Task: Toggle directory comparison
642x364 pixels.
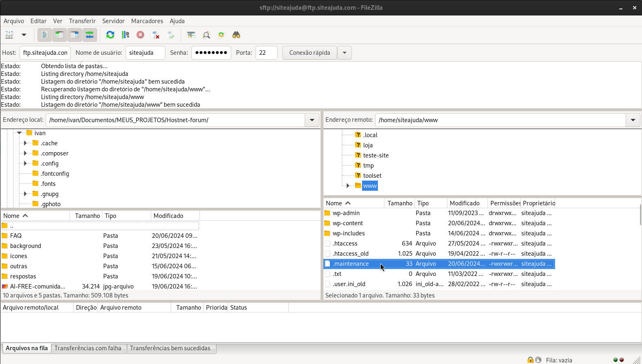Action: pyautogui.click(x=206, y=35)
